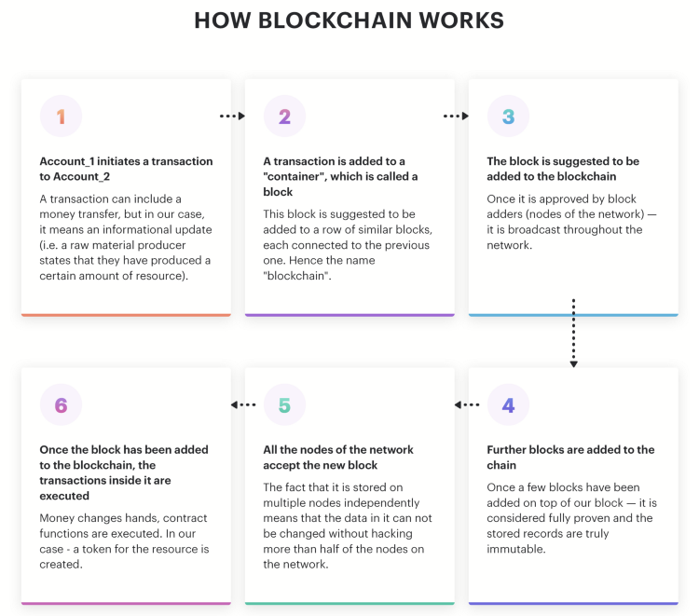This screenshot has height=616, width=699.
Task: Select the 'HOW BLOCKCHAIN WORKS' title
Action: pyautogui.click(x=349, y=21)
